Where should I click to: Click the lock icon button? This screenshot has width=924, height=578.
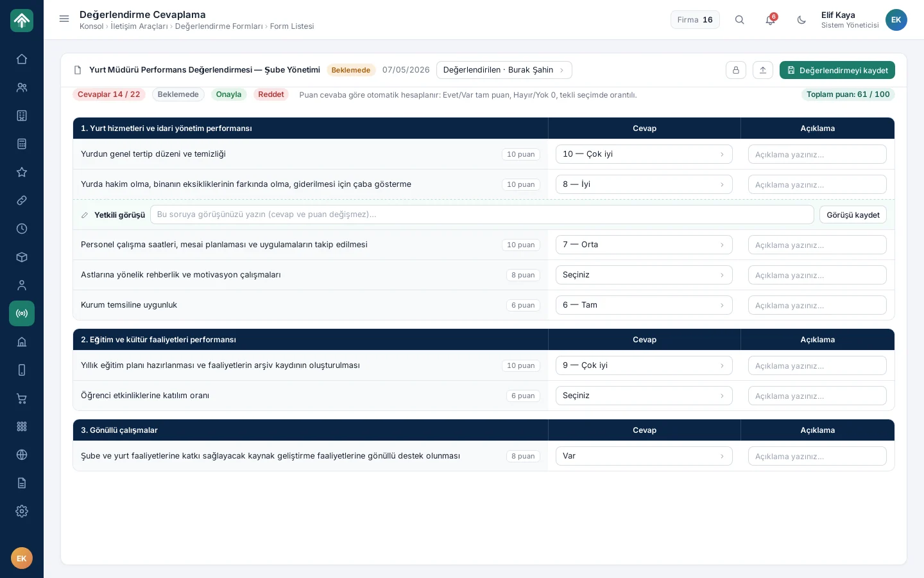[736, 70]
